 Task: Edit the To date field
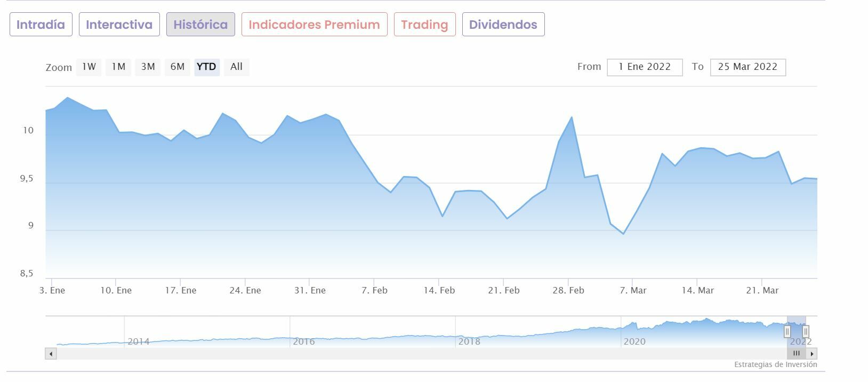748,67
